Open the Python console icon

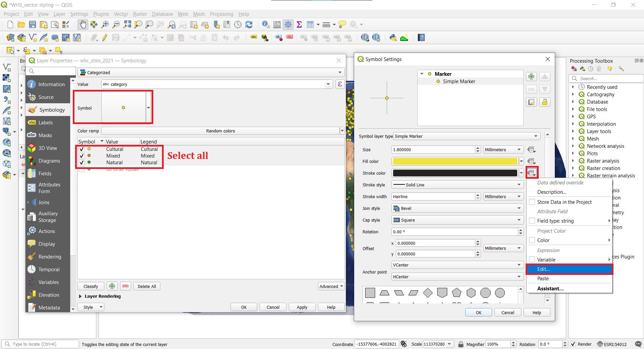393,38
